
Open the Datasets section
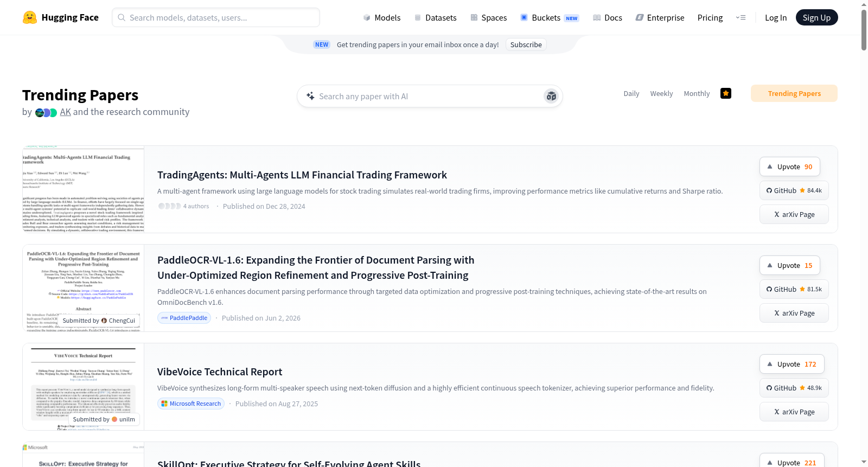pos(435,17)
